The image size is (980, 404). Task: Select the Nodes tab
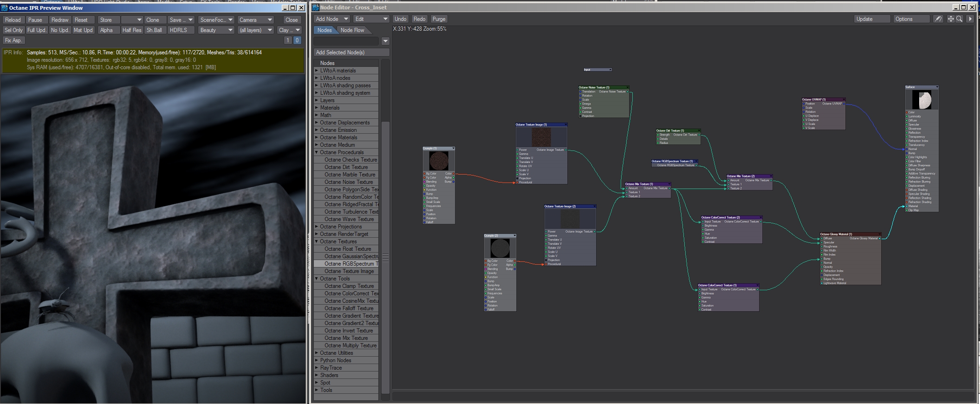(x=325, y=30)
